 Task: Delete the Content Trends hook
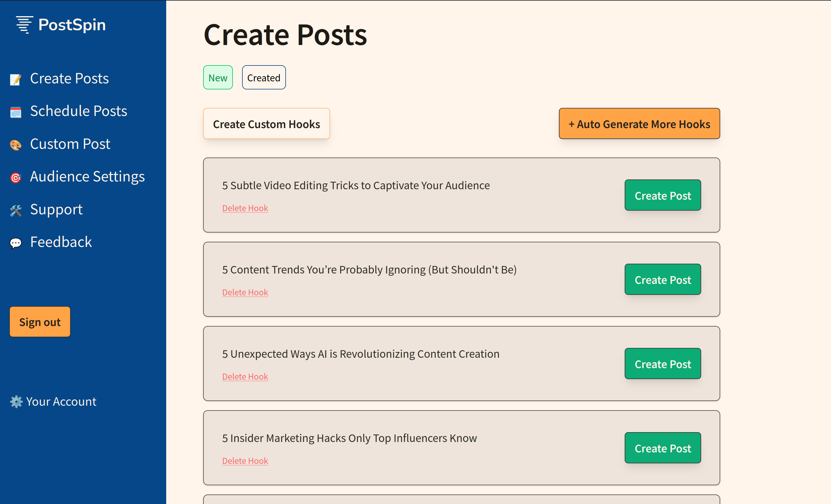pos(245,292)
